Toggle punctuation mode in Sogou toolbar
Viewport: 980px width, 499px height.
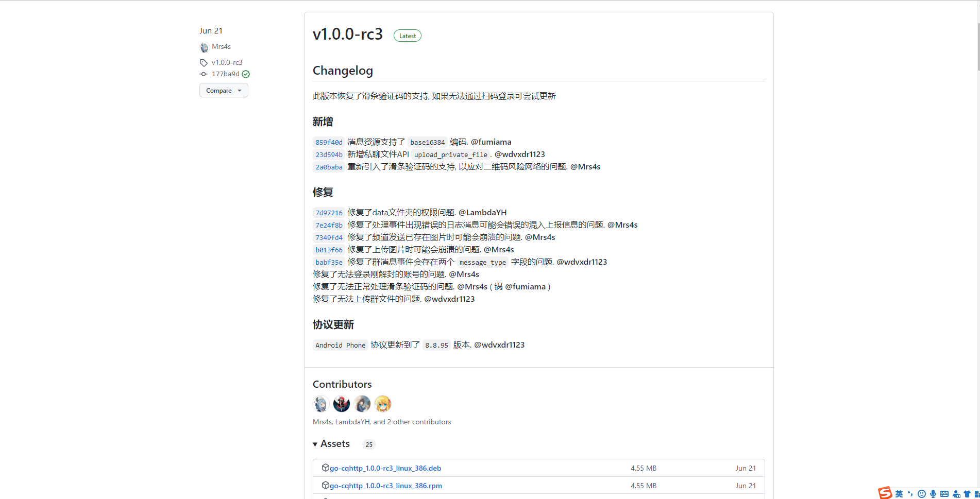[x=909, y=493]
